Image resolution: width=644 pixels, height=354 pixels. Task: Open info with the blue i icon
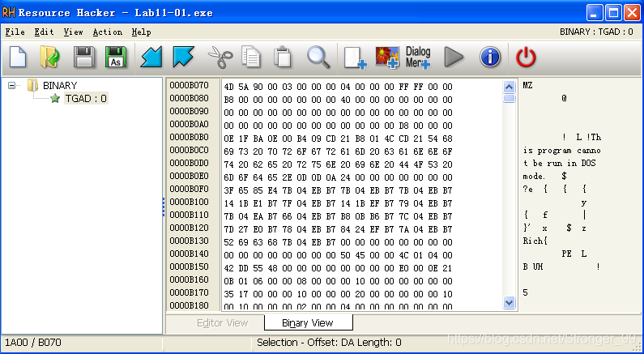point(490,57)
